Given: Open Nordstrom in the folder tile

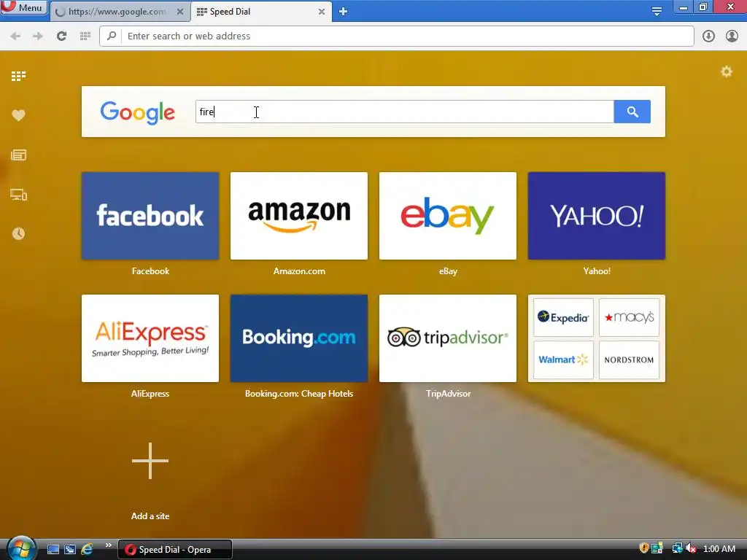Looking at the screenshot, I should point(629,359).
